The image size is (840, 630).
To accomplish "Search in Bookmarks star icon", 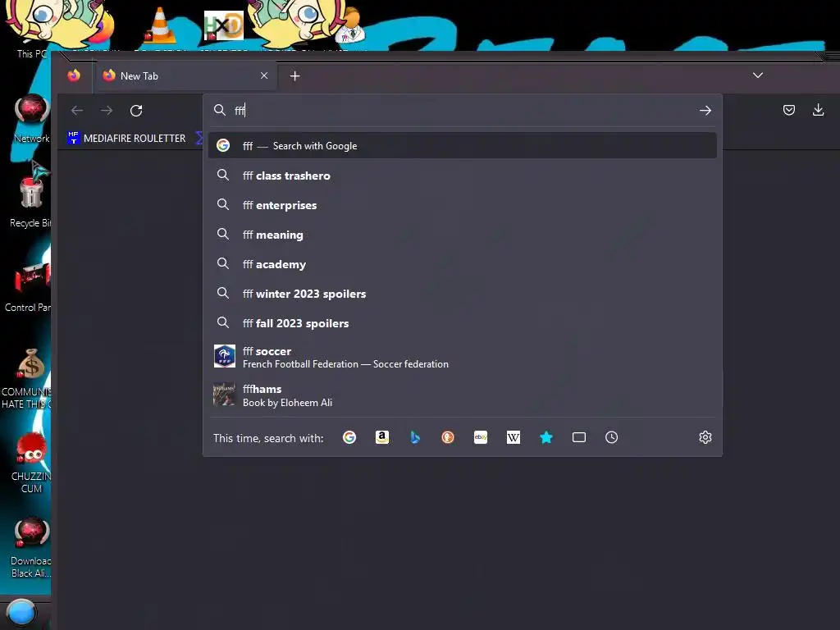I will coord(546,438).
